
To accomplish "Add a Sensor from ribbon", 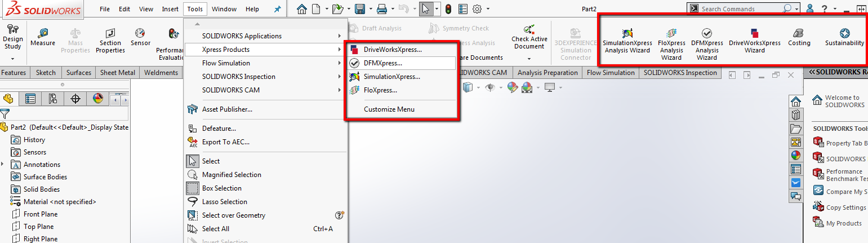I will coord(140,37).
